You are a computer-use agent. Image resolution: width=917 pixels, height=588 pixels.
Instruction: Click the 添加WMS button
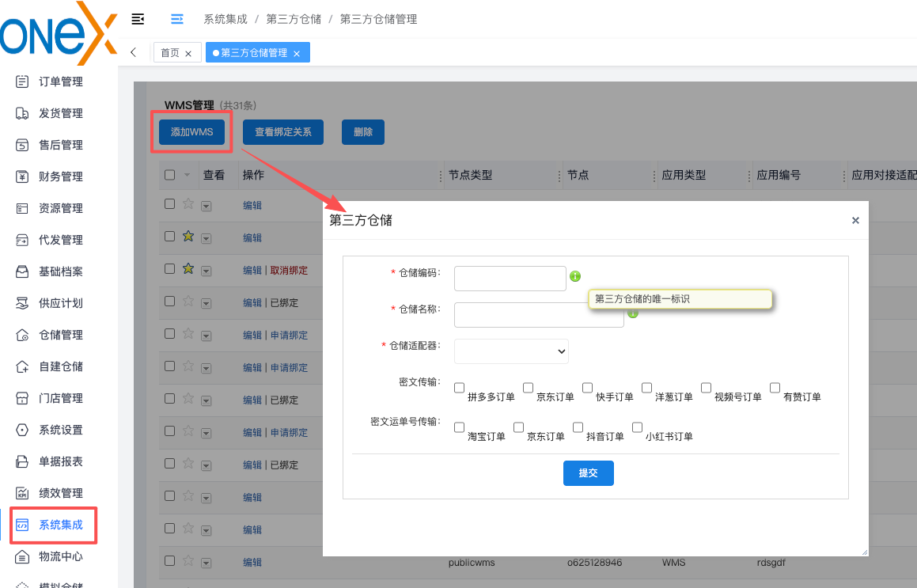191,132
